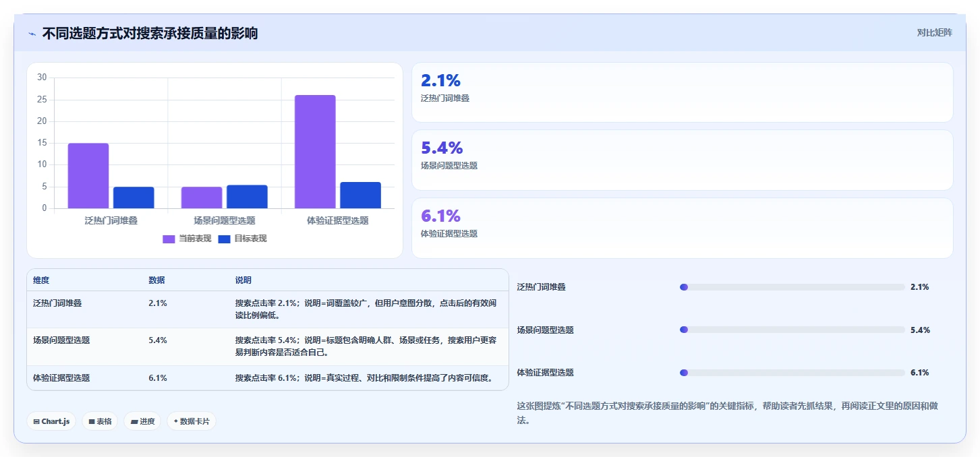Click the 说明 table column header
The height and width of the screenshot is (457, 980).
(243, 280)
